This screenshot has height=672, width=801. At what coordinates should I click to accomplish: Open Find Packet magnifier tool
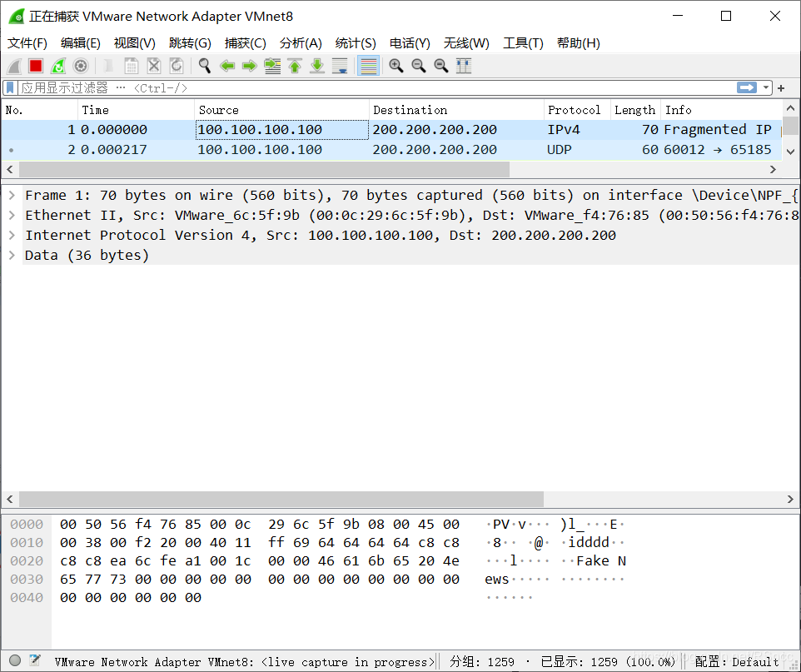pyautogui.click(x=204, y=66)
